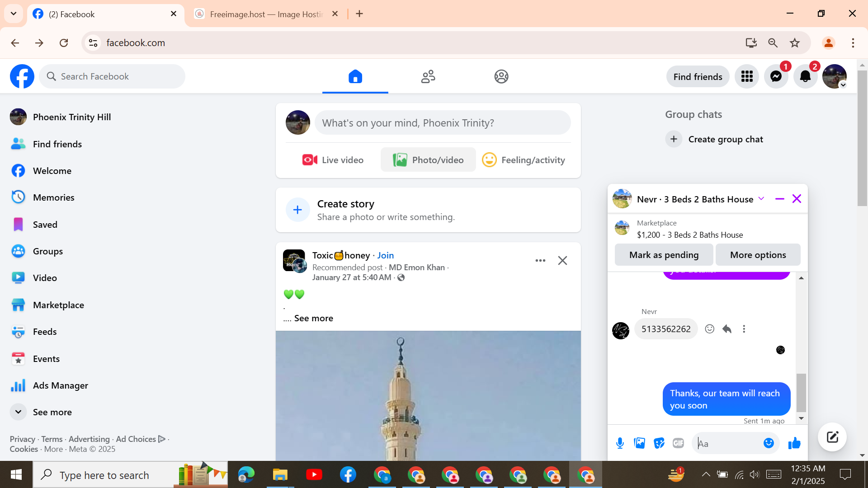Expand See more on the post text
The height and width of the screenshot is (488, 868).
point(314,318)
